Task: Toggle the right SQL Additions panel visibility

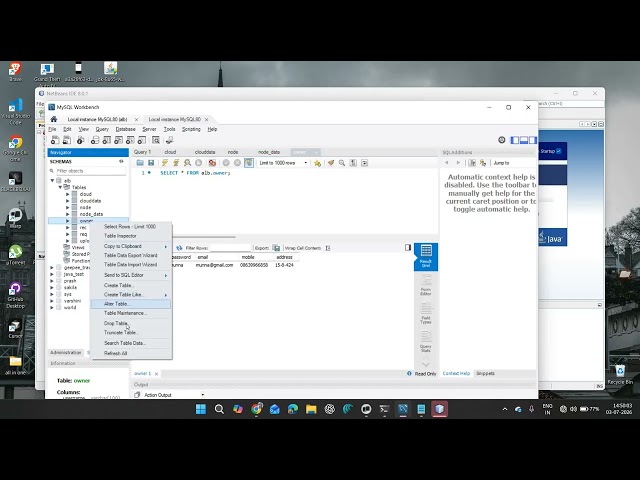Action: click(x=533, y=140)
